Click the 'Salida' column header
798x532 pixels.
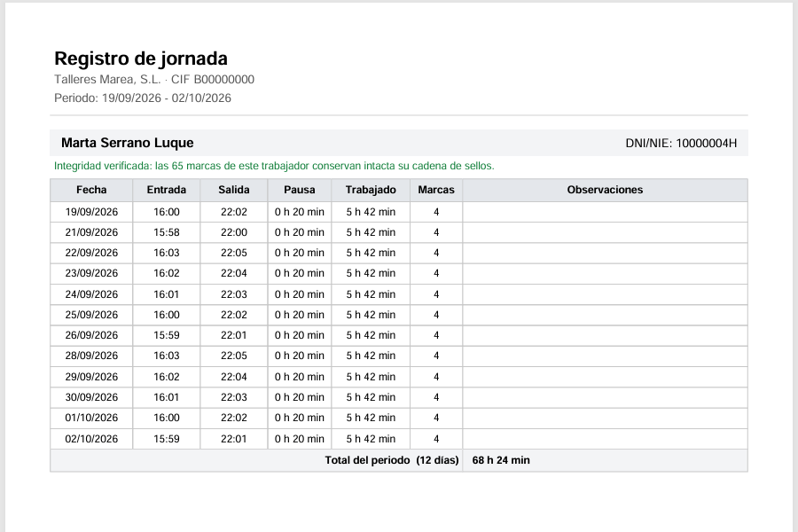(234, 190)
